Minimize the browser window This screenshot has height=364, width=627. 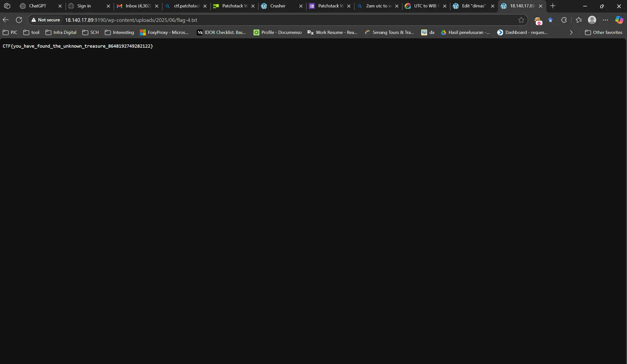tap(585, 6)
